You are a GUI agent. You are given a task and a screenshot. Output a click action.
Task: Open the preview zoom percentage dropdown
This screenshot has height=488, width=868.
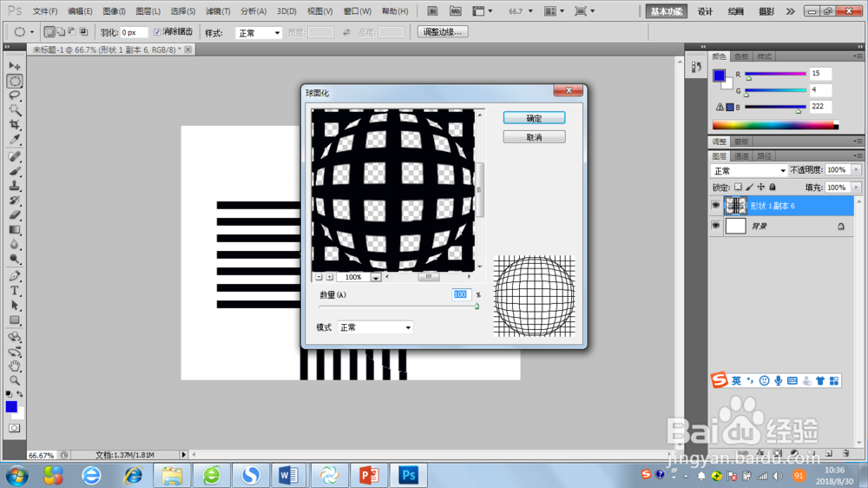pos(375,277)
